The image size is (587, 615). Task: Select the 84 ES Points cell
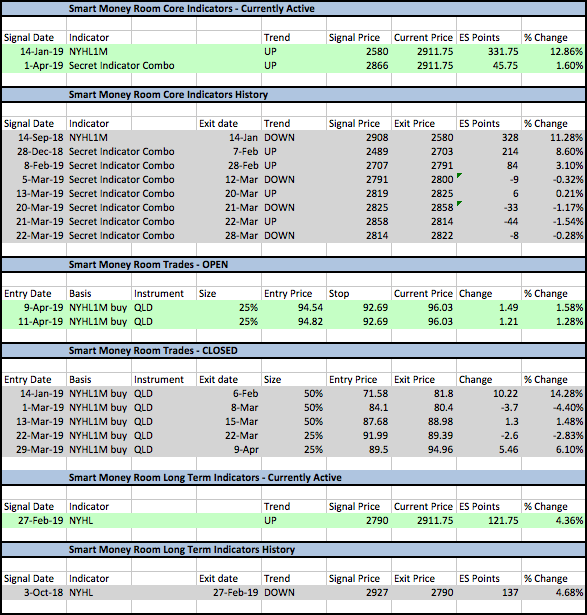(x=512, y=166)
